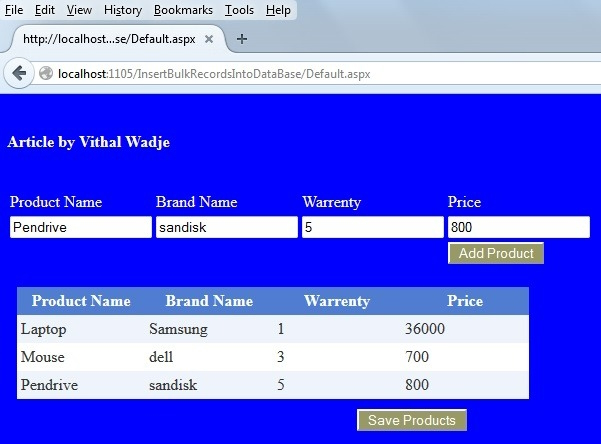This screenshot has width=601, height=444.
Task: Click the Article by Vithal Wadje heading
Action: [89, 142]
